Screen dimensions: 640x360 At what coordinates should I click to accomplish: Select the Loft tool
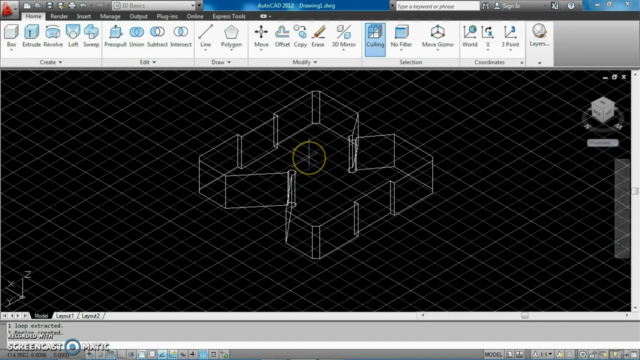point(73,36)
